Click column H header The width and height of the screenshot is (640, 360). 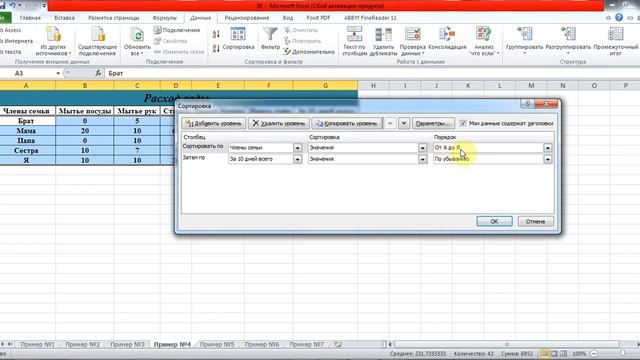pyautogui.click(x=373, y=85)
